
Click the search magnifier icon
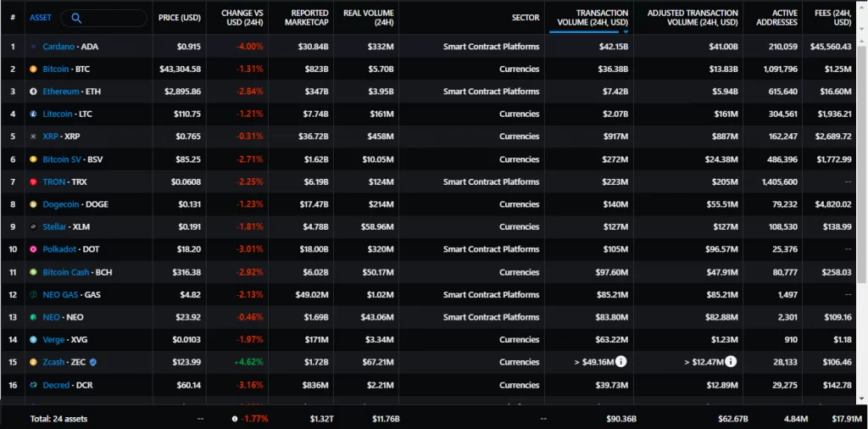point(76,18)
